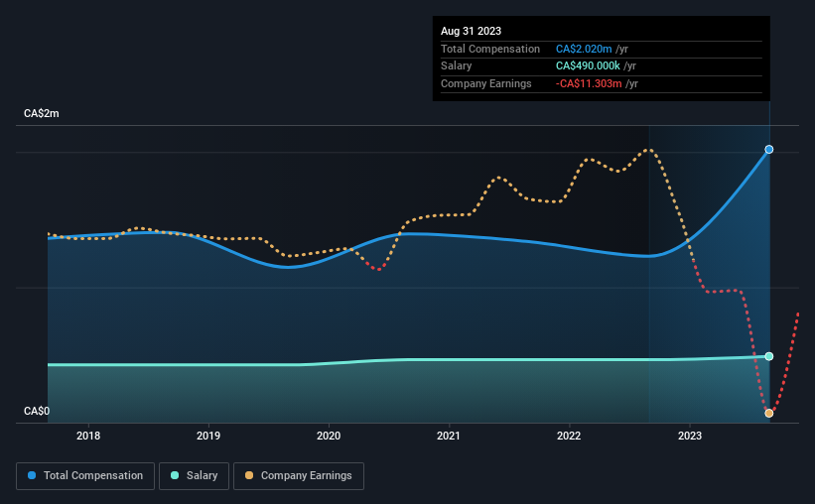Image resolution: width=815 pixels, height=504 pixels.
Task: Toggle the Company Earnings legend button
Action: [x=299, y=476]
